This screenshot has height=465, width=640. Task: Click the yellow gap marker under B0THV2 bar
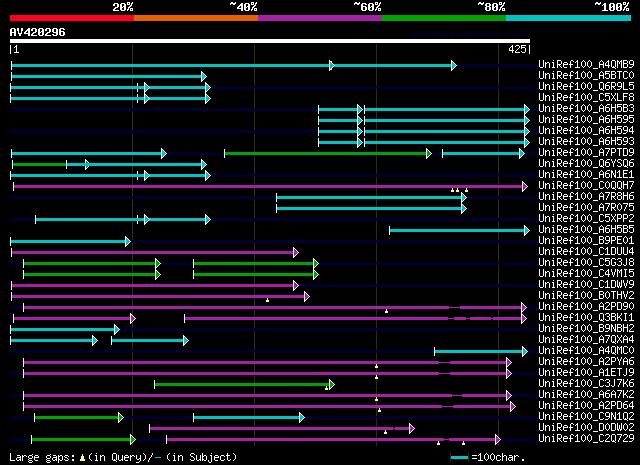pos(267,300)
